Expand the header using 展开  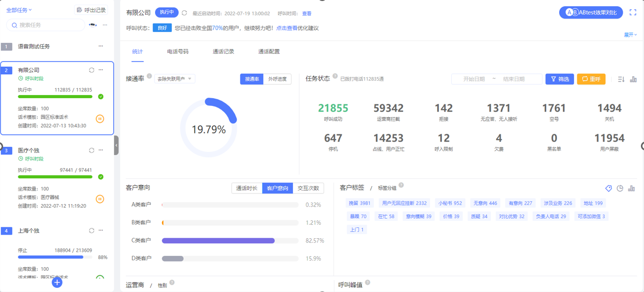click(630, 35)
